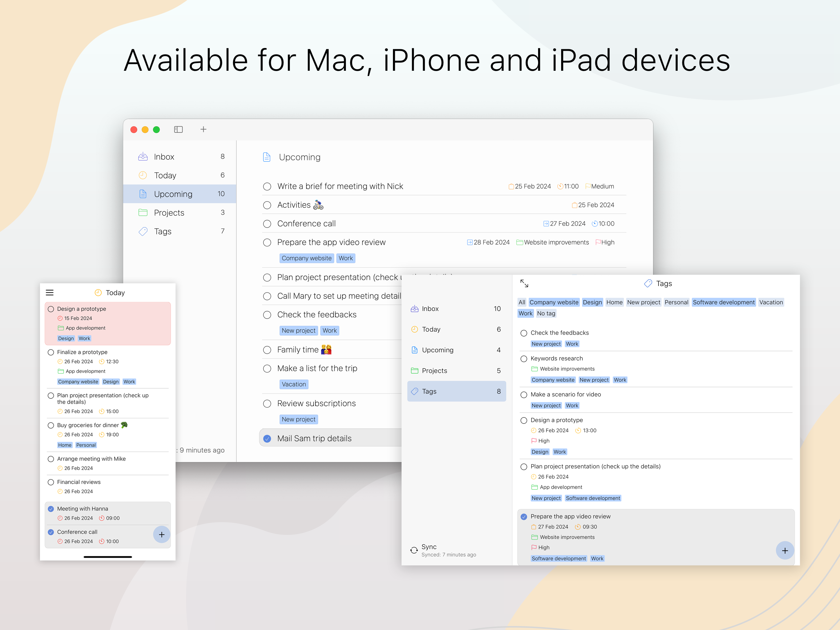
Task: Select Today in the Mac window sidebar
Action: tap(180, 175)
